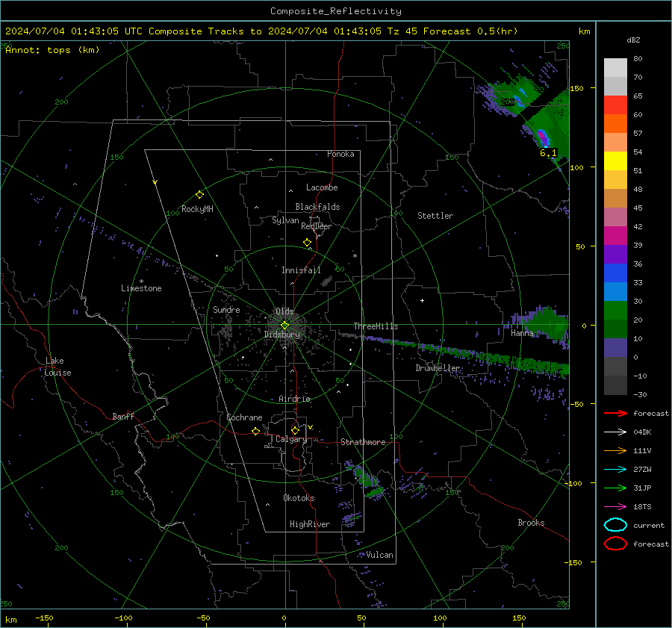Click the Hanna map label
The image size is (672, 628).
[x=522, y=333]
